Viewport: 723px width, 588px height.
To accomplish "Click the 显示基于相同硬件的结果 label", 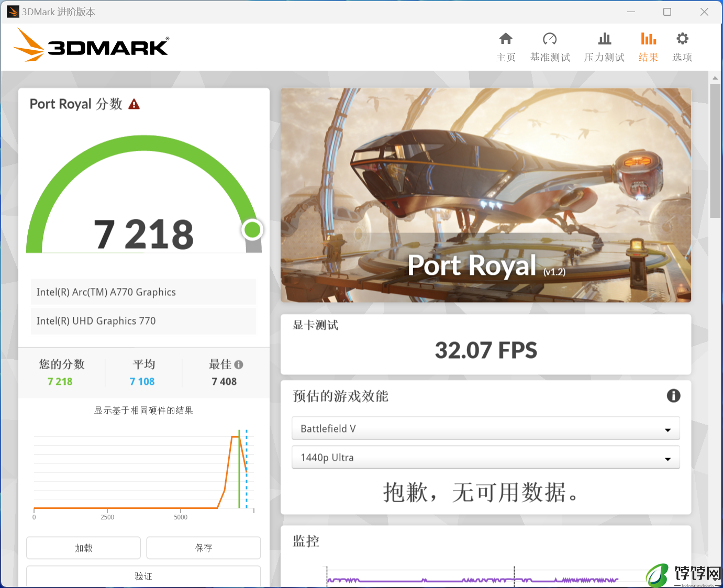I will 143,411.
